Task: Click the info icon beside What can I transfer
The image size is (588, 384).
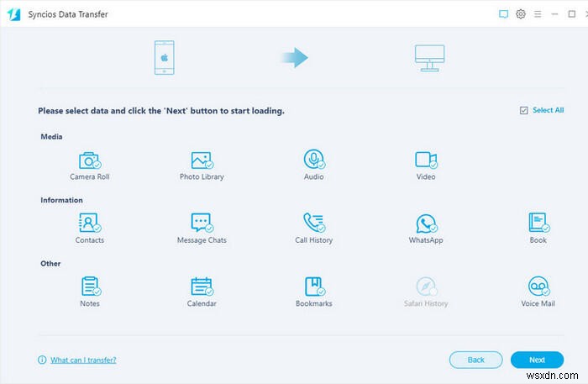Action: (x=42, y=360)
